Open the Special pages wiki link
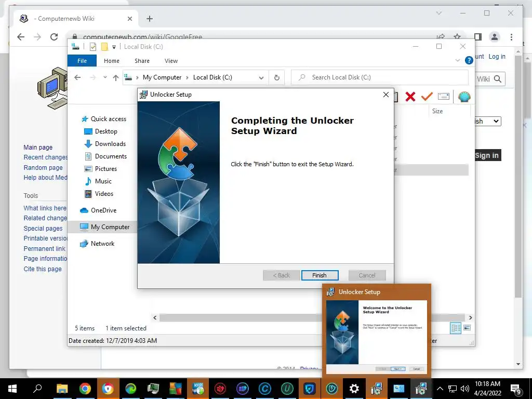The image size is (532, 399). coord(43,229)
